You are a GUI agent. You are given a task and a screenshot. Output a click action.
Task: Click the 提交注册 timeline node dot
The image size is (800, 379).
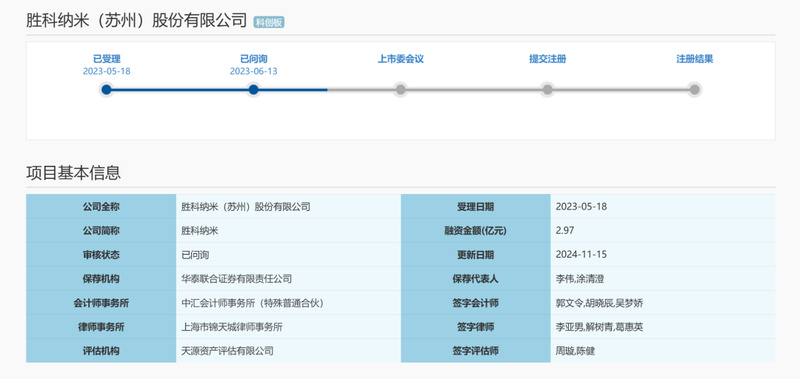pos(547,90)
